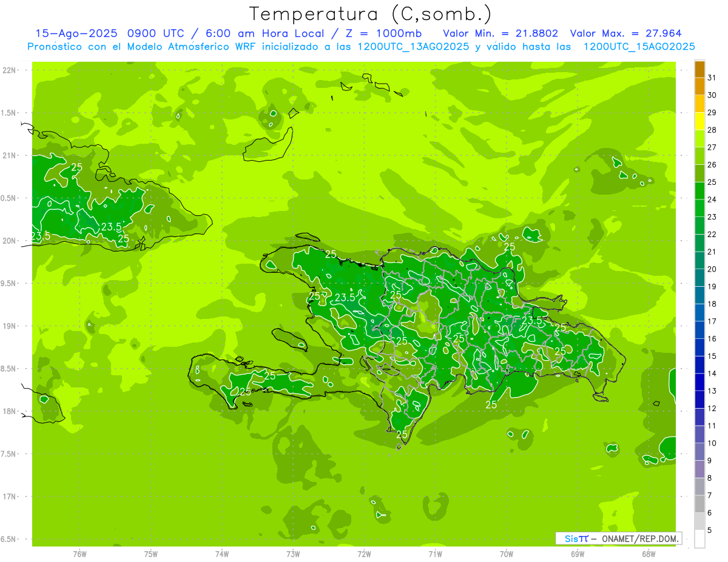Select the 'Valor Max. = 27.964' value
Viewport: 728px width, 562px height.
(626, 33)
